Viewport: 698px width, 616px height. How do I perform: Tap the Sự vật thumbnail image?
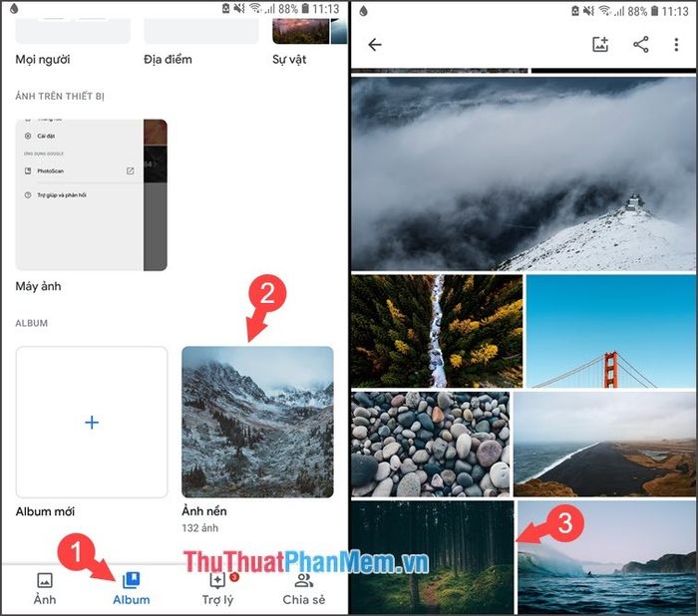point(309,31)
